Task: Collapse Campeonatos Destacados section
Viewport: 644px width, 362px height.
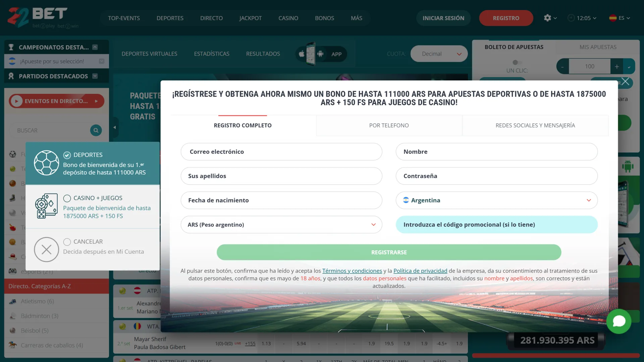Action: click(x=95, y=47)
